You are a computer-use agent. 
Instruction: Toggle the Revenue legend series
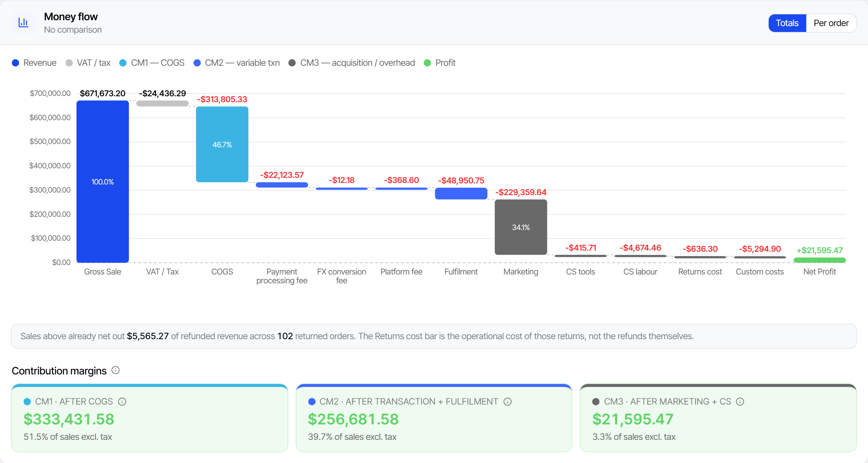(34, 63)
